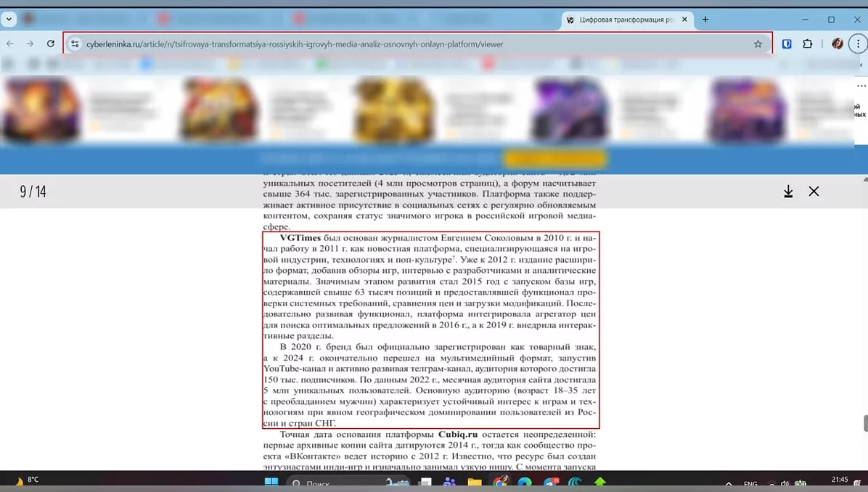Click the yellow button in blue banner

tap(554, 160)
